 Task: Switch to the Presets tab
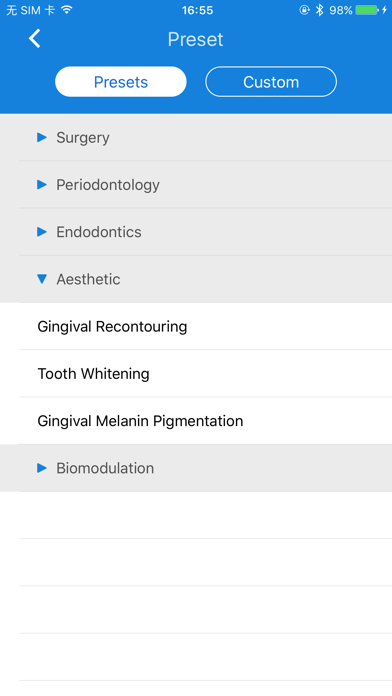click(121, 82)
